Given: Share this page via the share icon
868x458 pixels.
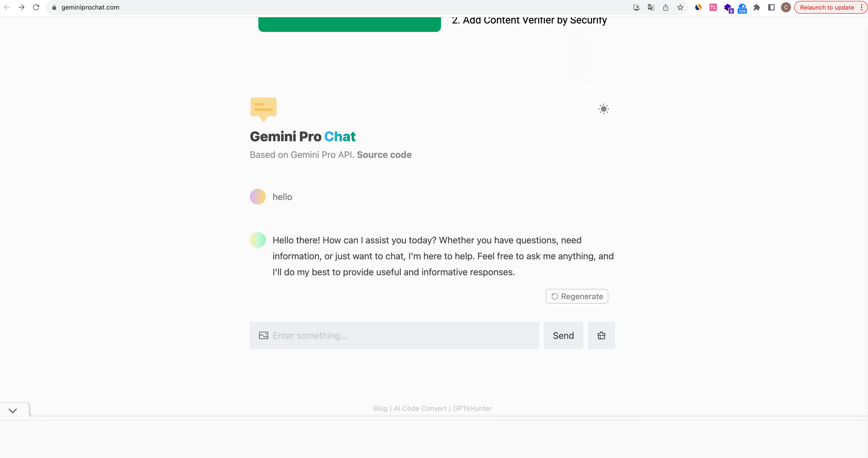Looking at the screenshot, I should tap(665, 8).
